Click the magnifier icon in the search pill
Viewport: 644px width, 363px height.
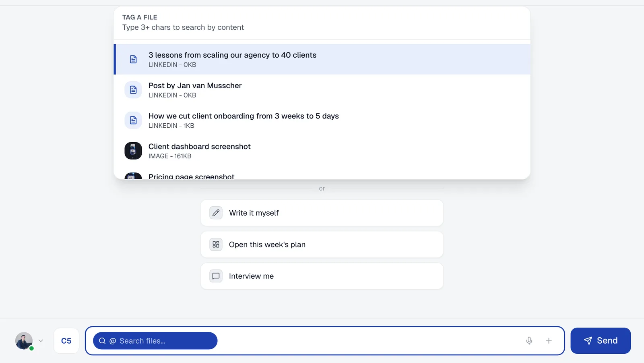(102, 341)
